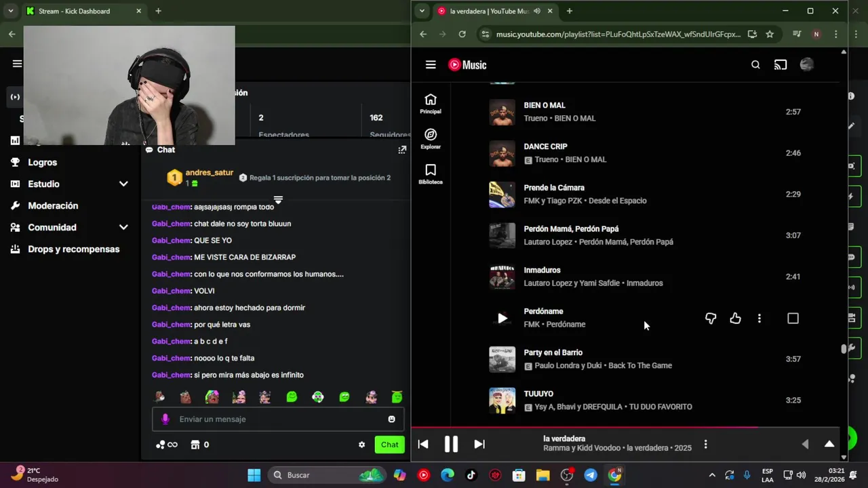Tick the selection checkbox for Perdóname
The height and width of the screenshot is (488, 868).
pyautogui.click(x=793, y=318)
